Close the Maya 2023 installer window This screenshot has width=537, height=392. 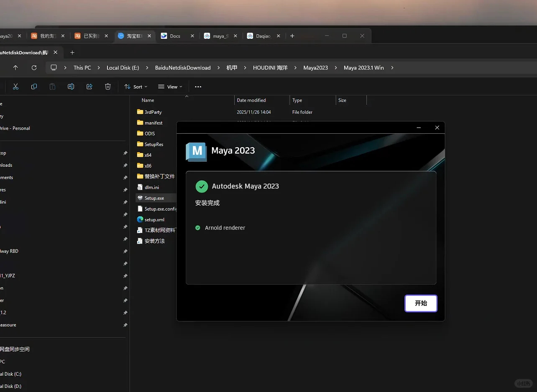(437, 128)
